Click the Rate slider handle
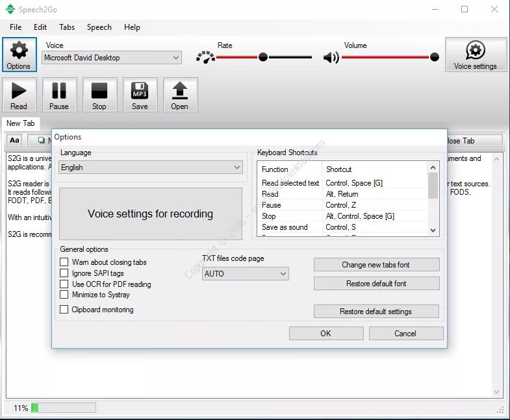Viewport: 510px width, 420px height. pyautogui.click(x=263, y=57)
